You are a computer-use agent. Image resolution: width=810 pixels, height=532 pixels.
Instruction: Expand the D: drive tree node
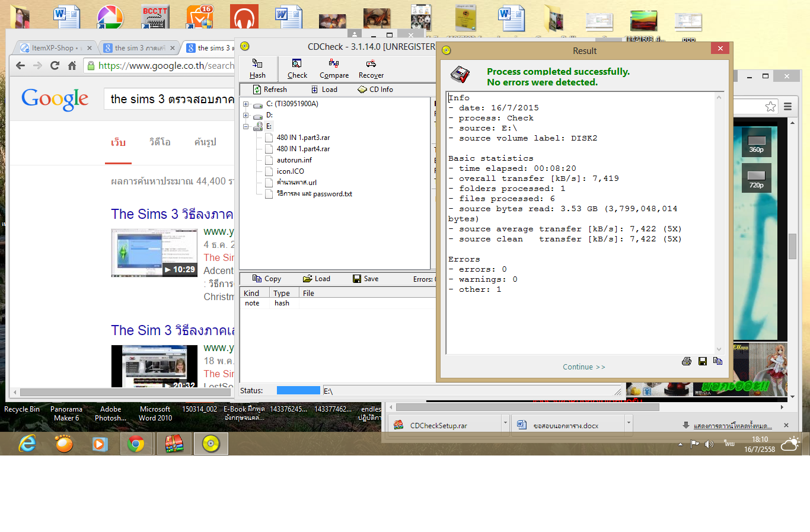[246, 115]
